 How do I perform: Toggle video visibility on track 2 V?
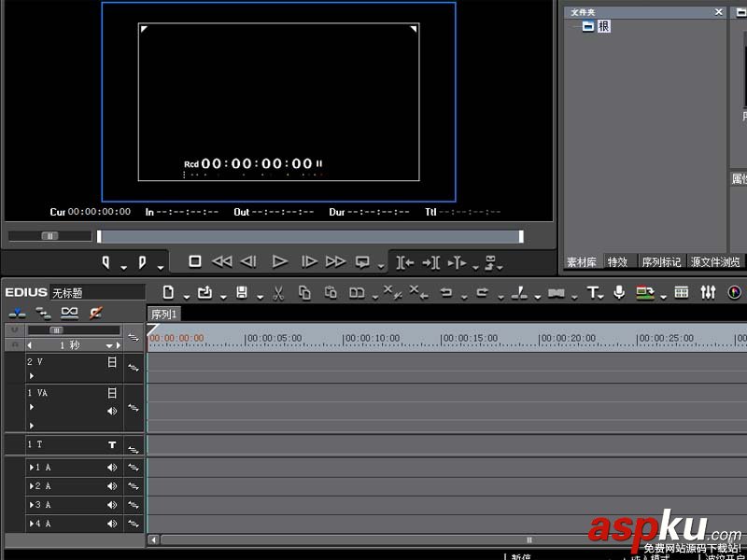(110, 363)
